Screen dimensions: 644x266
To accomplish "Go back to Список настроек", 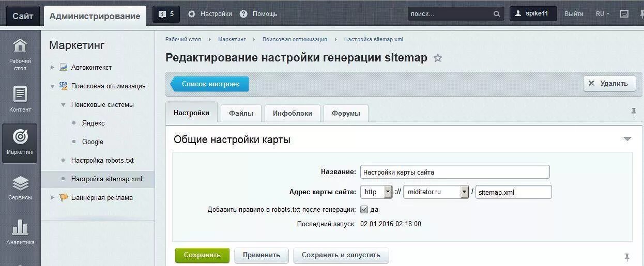I will point(209,84).
